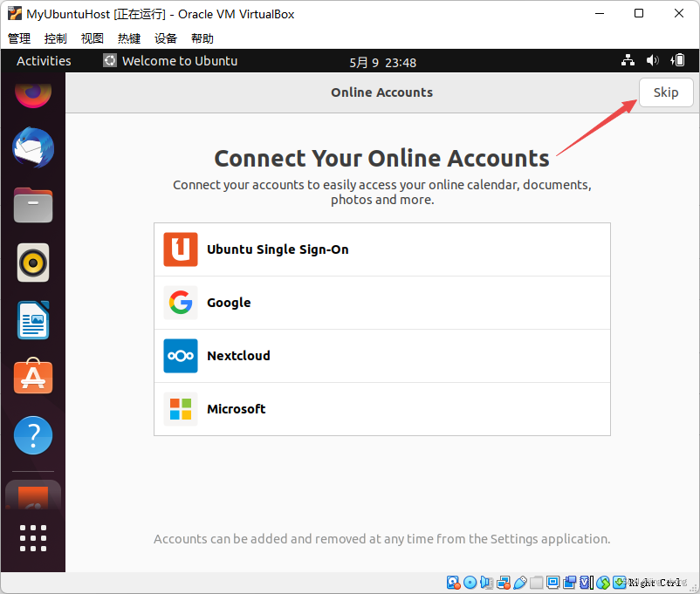Image resolution: width=700 pixels, height=594 pixels.
Task: Click VirtualBox virtualization CPU indicator
Action: 587,583
